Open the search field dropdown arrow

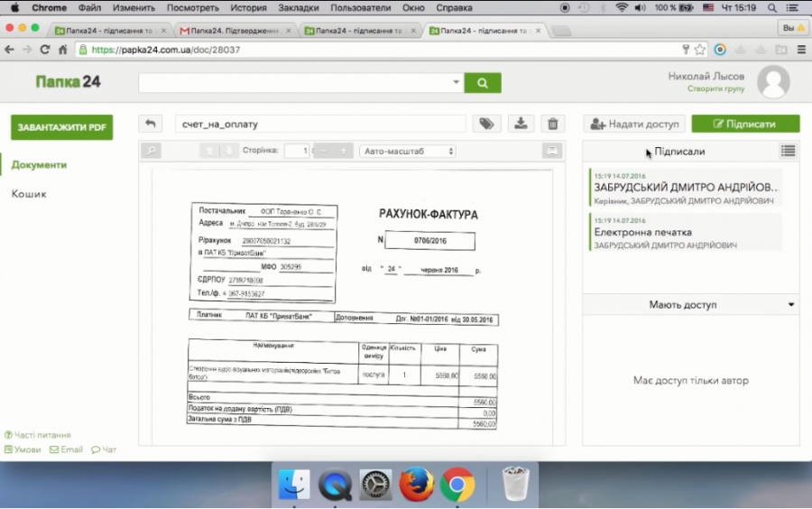click(456, 82)
